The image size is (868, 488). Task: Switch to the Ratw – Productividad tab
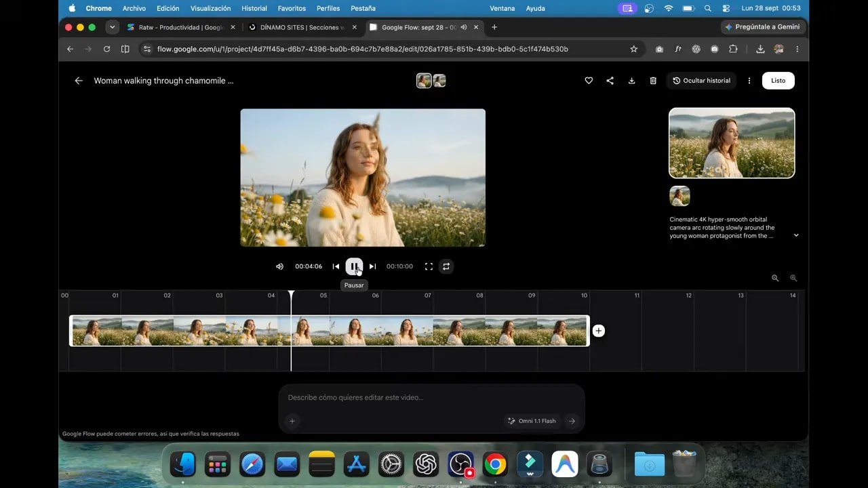click(181, 27)
